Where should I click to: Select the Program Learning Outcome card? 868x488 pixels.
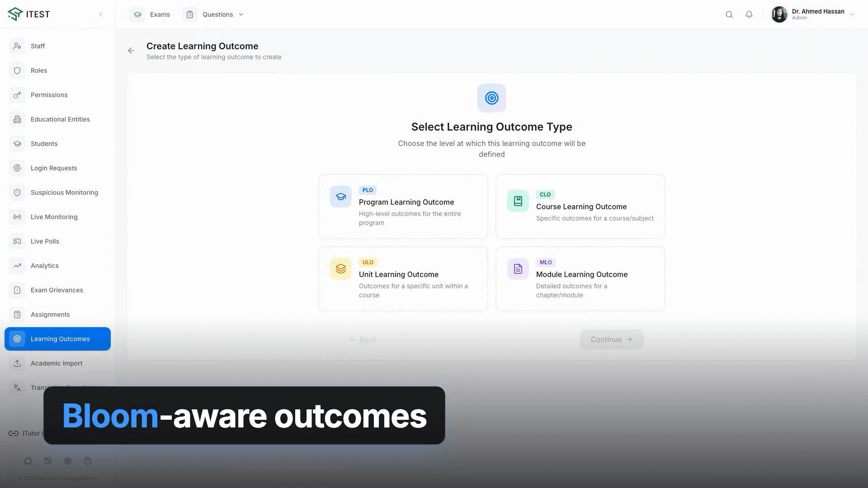pyautogui.click(x=403, y=206)
